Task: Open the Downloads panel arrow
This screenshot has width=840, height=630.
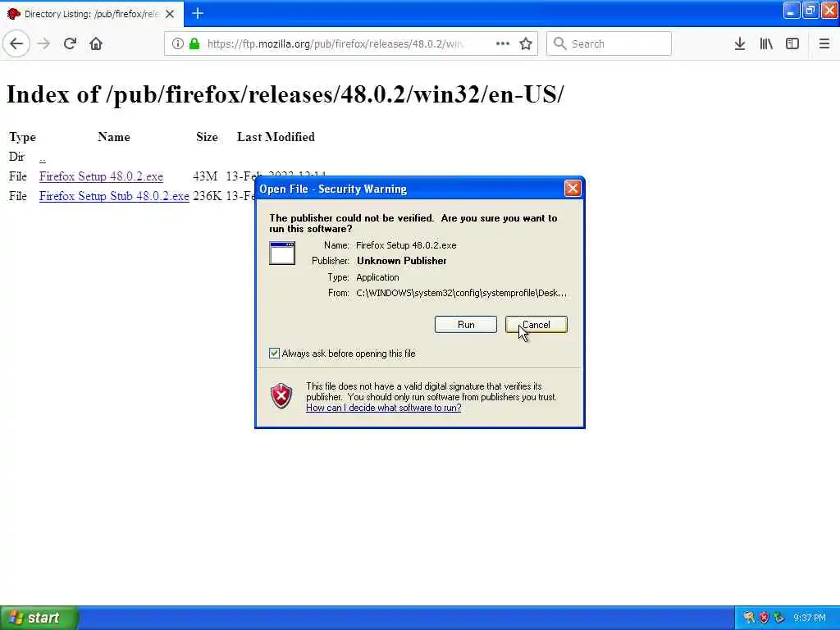Action: coord(740,43)
